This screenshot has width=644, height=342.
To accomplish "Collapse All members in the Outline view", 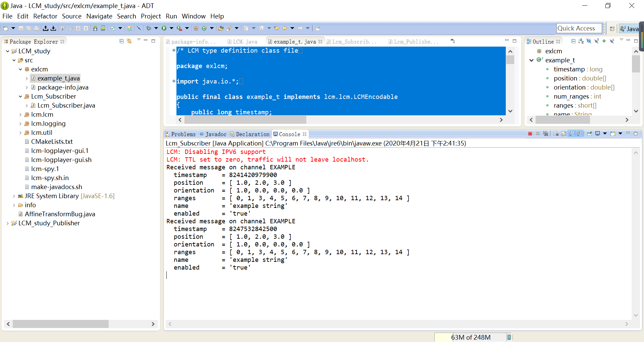I will tap(574, 41).
